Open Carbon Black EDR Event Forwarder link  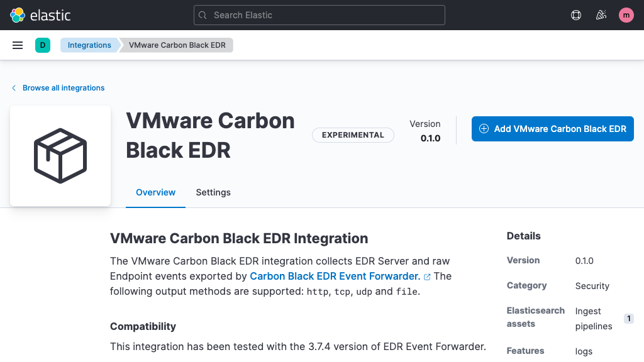click(x=335, y=277)
